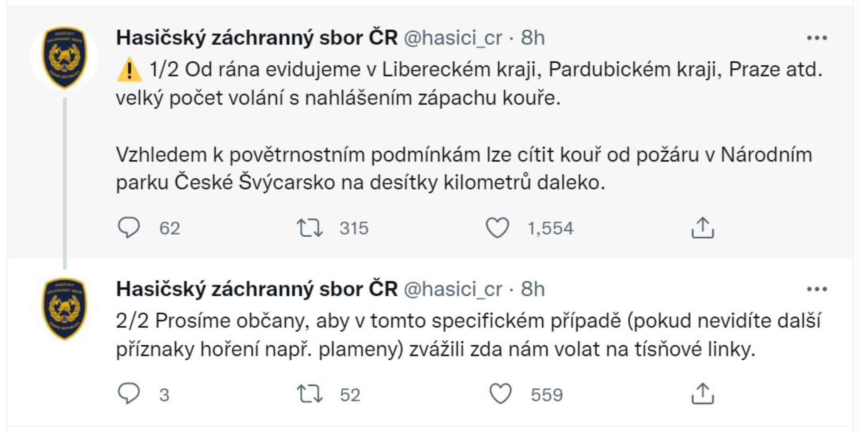Share the first tweet about smoke calls
The width and height of the screenshot is (868, 432).
point(702,228)
